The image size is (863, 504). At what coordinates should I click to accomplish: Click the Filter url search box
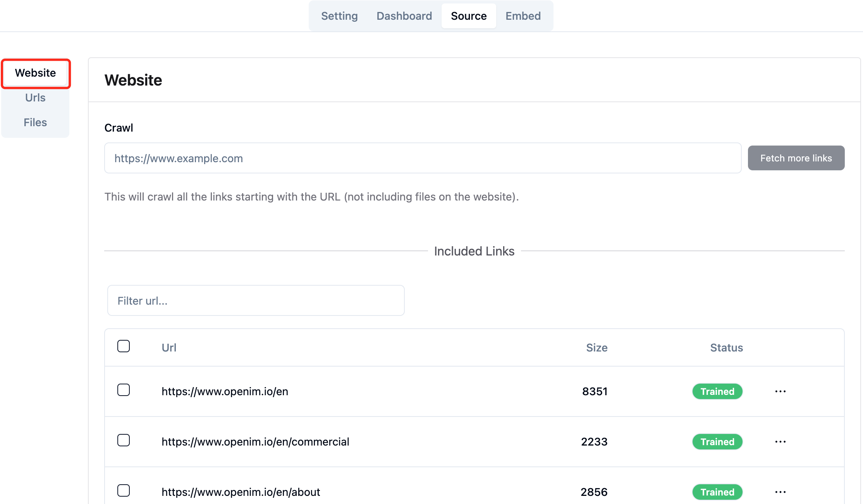256,301
